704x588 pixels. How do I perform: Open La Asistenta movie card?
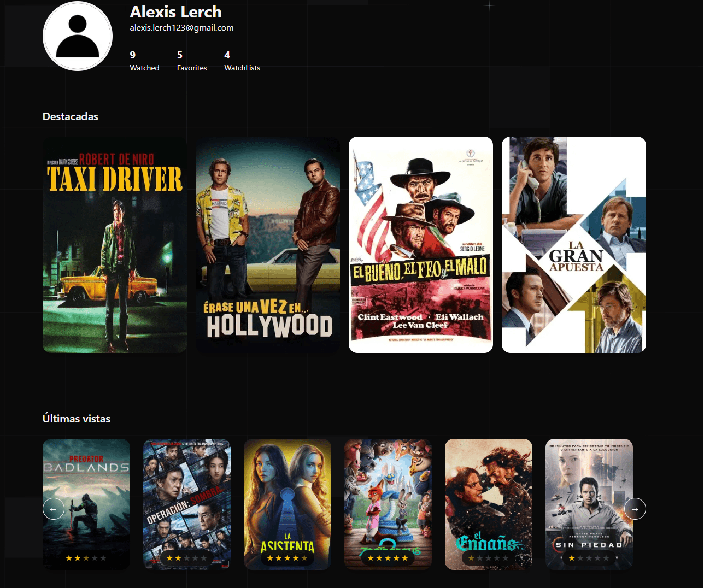coord(288,492)
